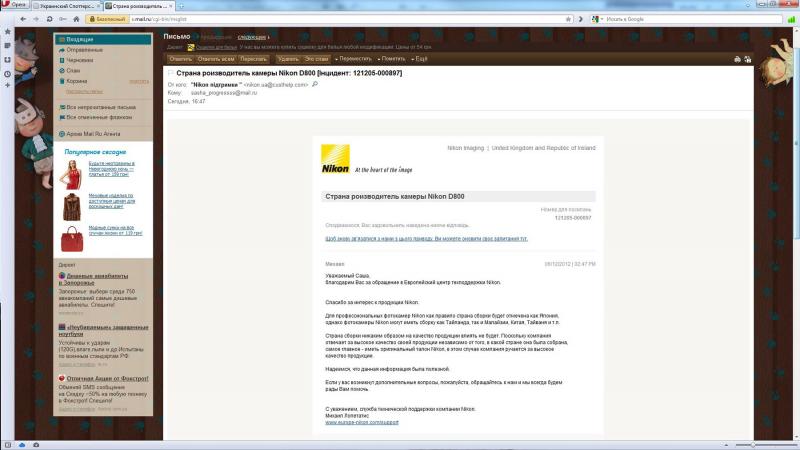Open the Переместить dropdown
800x450 pixels.
[x=353, y=59]
